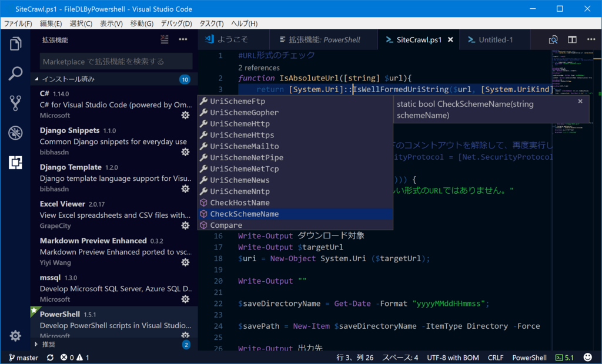Select UriSchemeFtp suggestion
602x364 pixels.
click(x=295, y=101)
